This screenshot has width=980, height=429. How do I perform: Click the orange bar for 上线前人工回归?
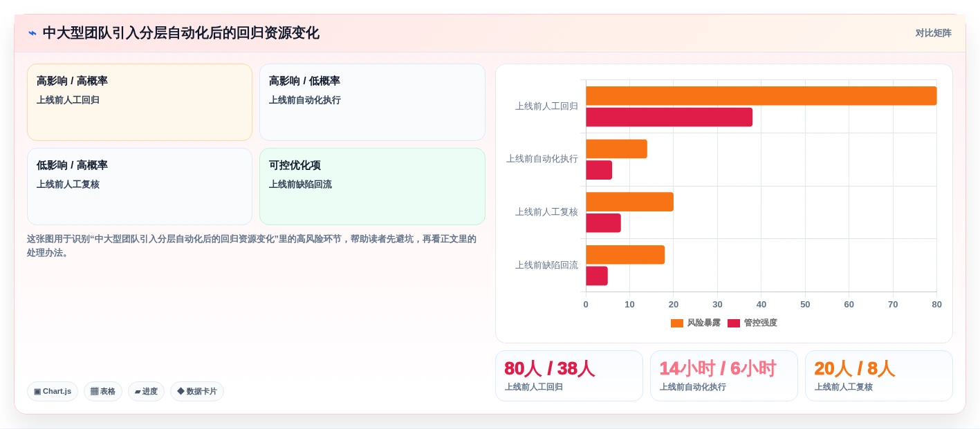761,96
